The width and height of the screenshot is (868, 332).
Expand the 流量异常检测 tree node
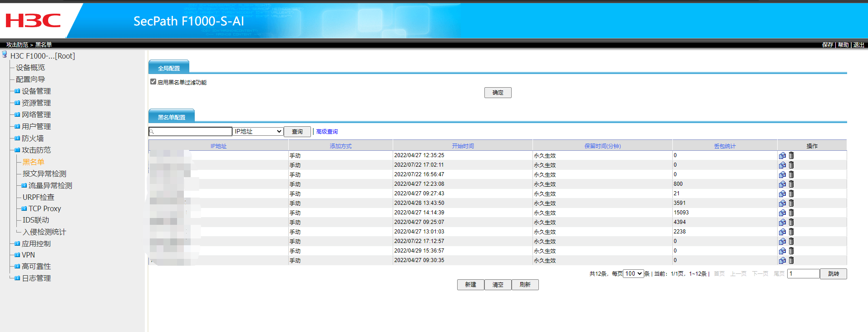click(x=24, y=186)
